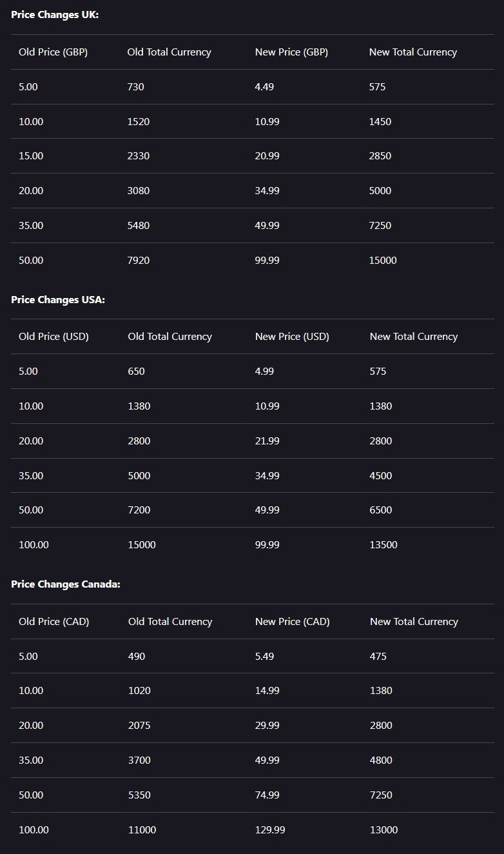
Task: Click the 'Price Changes USA:' heading
Action: (x=58, y=299)
